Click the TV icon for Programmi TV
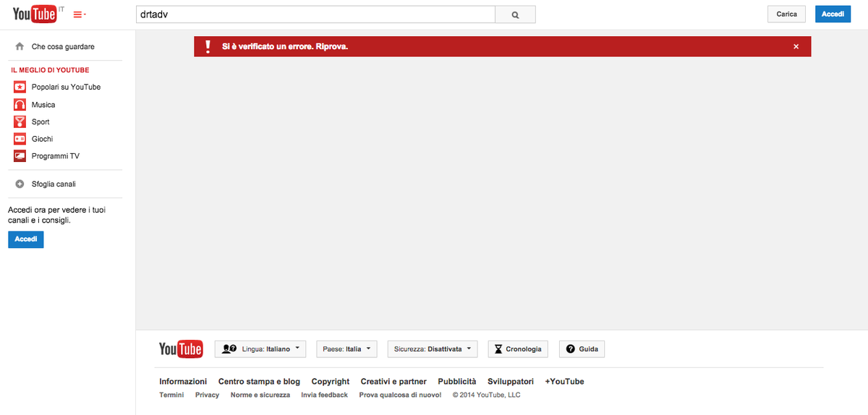 (20, 156)
